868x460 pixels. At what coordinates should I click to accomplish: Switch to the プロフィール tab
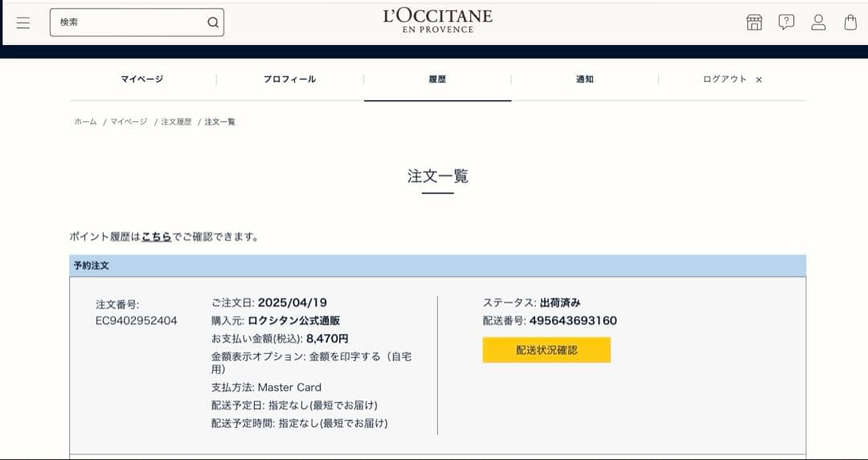(x=289, y=80)
